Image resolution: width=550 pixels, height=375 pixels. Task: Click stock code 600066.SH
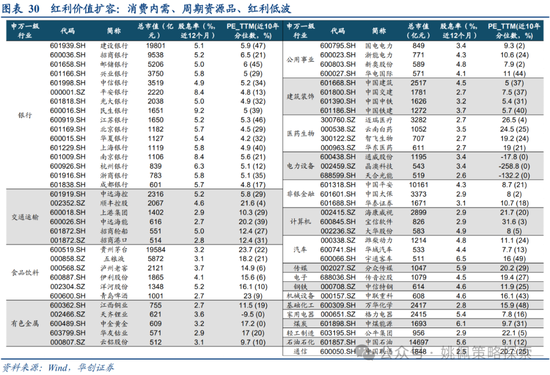338,259
